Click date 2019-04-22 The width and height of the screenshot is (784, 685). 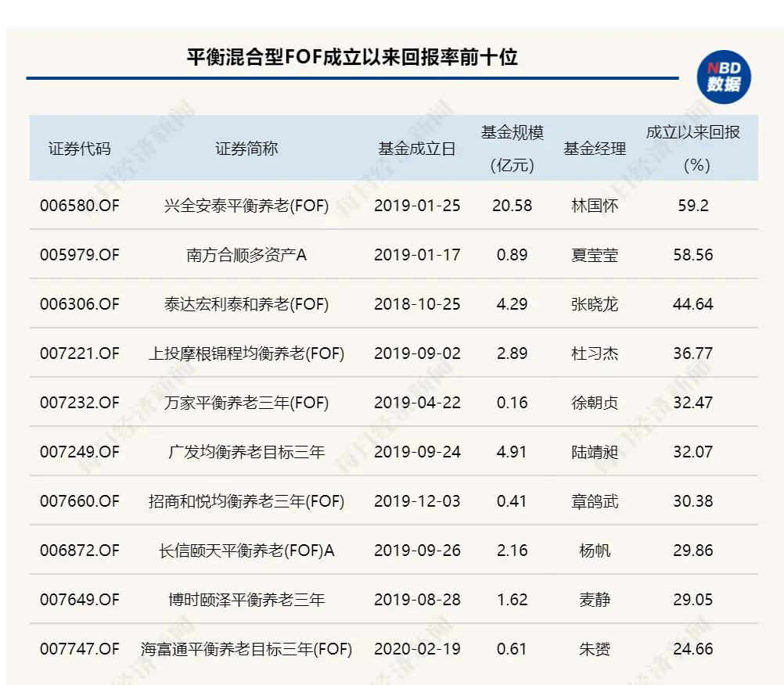417,403
